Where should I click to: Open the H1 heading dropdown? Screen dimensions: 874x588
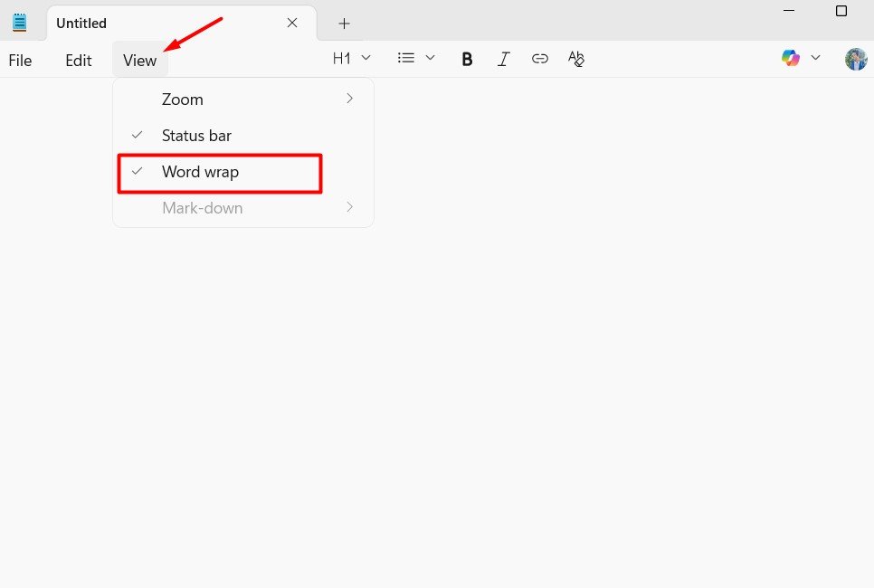[x=351, y=58]
